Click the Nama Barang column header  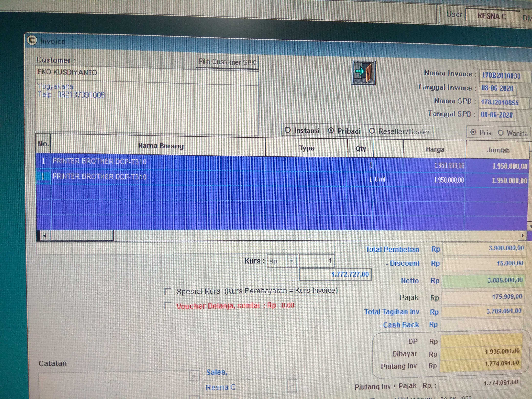[161, 146]
